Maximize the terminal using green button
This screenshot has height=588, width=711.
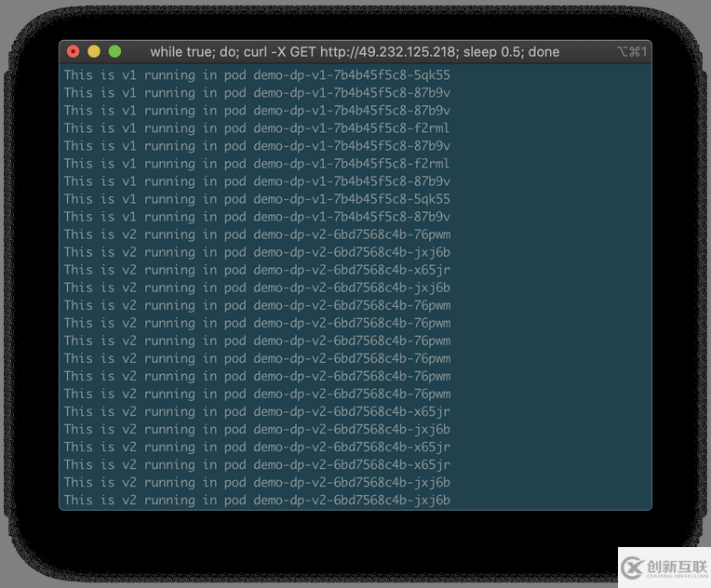[x=114, y=52]
